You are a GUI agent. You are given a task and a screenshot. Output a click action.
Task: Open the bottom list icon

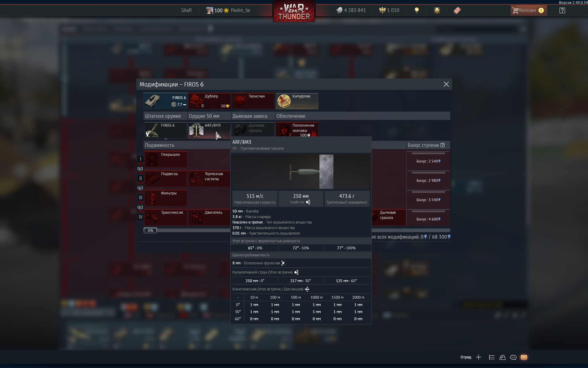492,357
